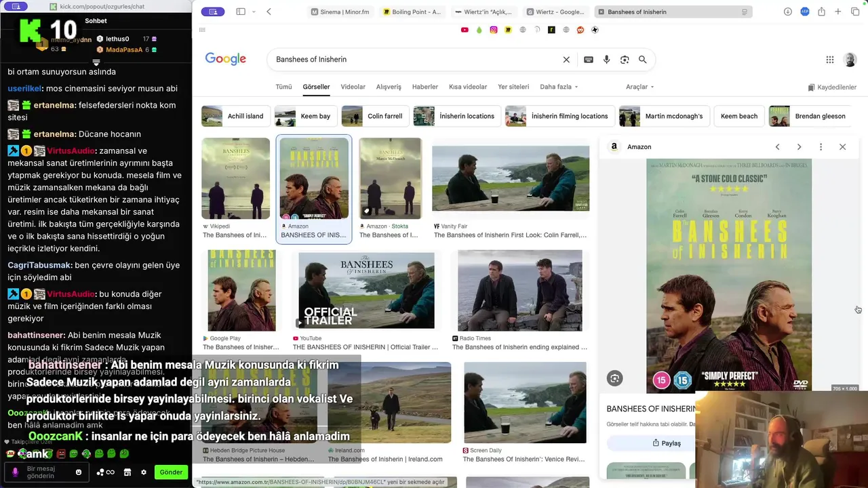Click the magnifying glass search button
Screen dimensions: 868x488
click(x=643, y=60)
